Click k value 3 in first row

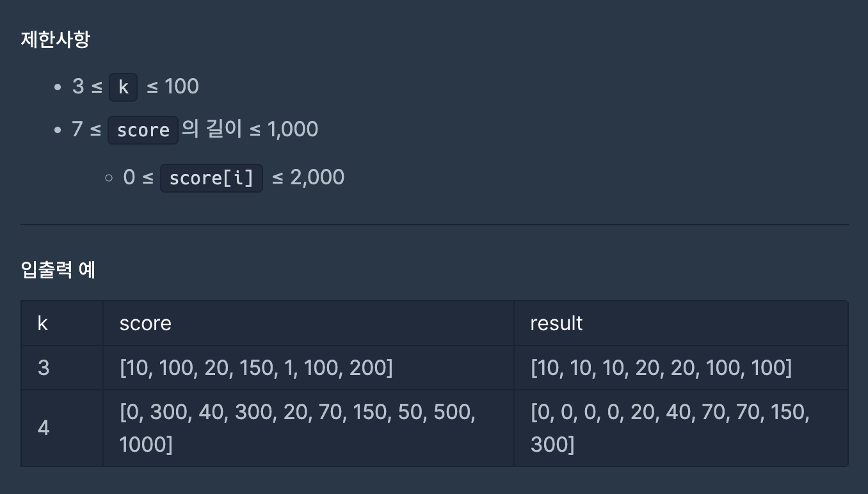tap(44, 368)
